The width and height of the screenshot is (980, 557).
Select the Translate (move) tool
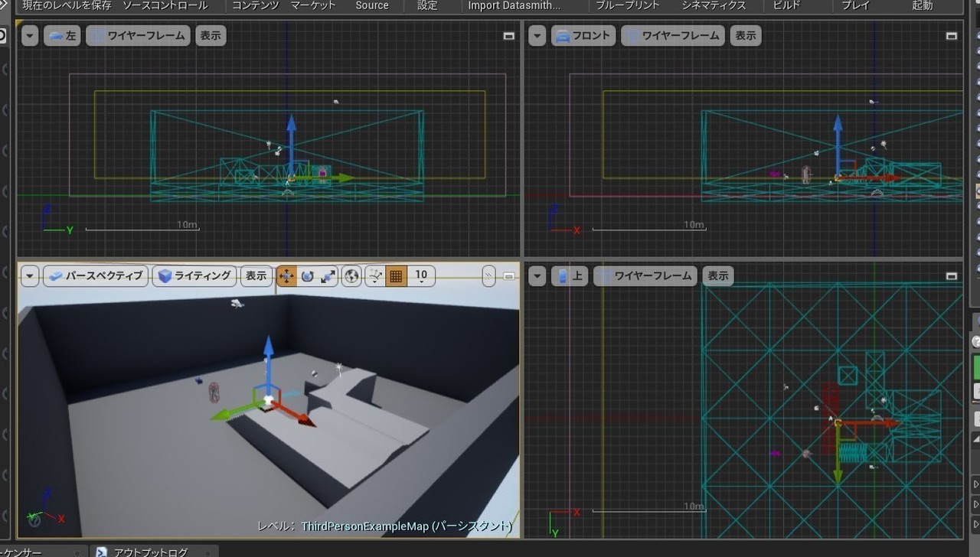[x=286, y=276]
